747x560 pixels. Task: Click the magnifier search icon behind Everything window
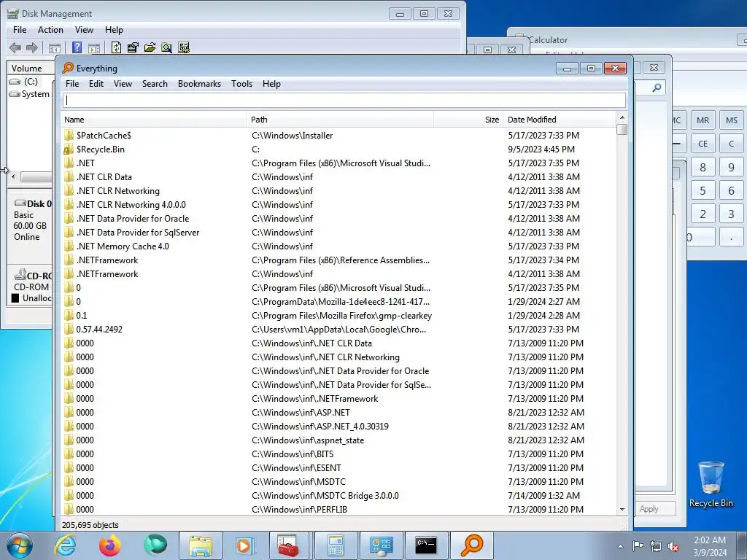pyautogui.click(x=657, y=87)
